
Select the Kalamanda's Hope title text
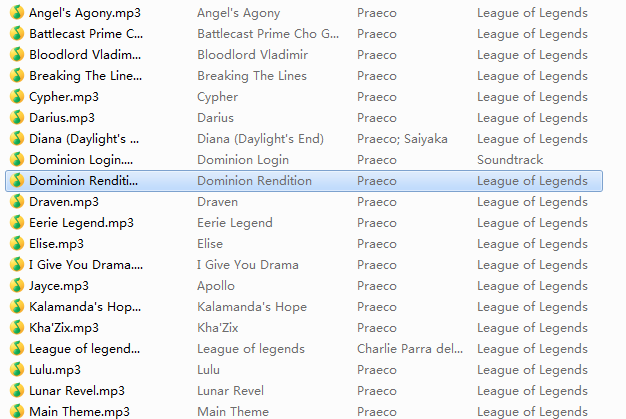pos(252,307)
